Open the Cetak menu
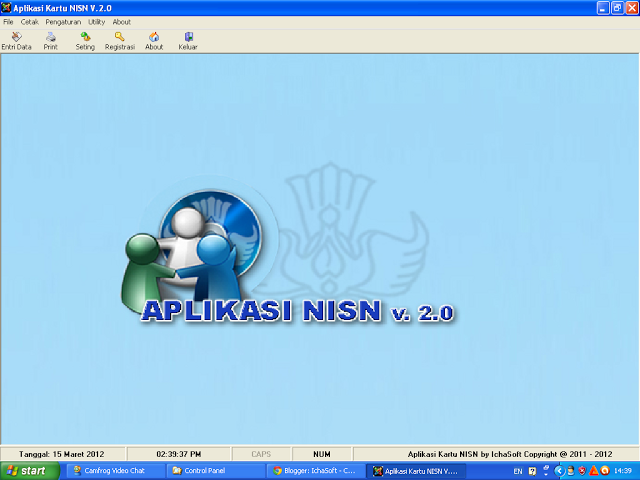 [x=29, y=22]
